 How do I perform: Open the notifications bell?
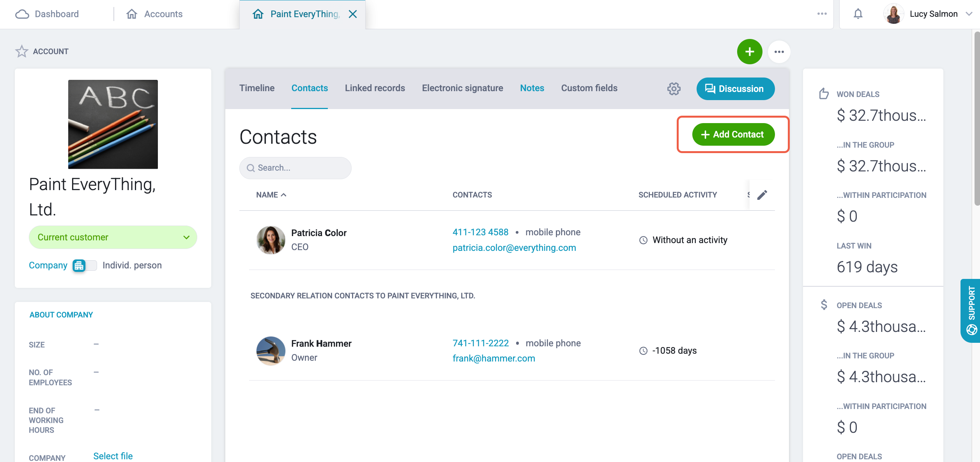pos(858,14)
